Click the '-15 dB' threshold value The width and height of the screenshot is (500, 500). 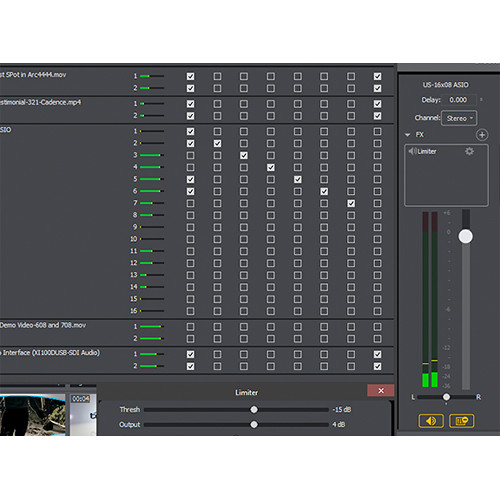pyautogui.click(x=342, y=410)
